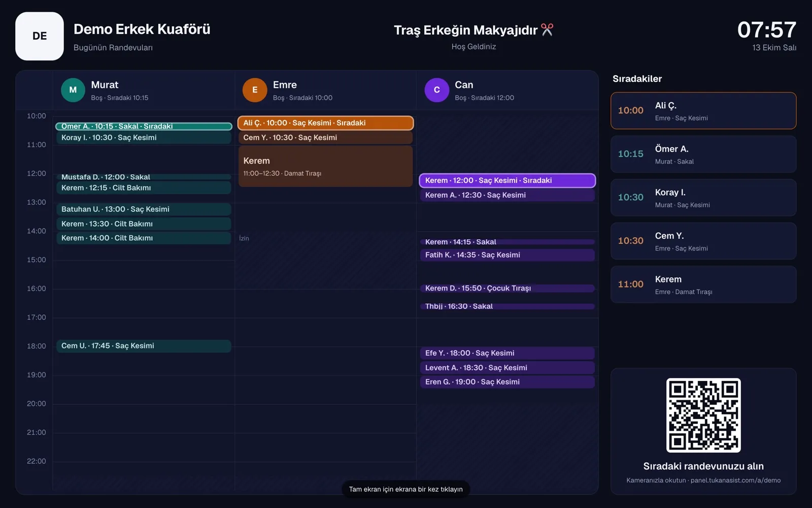Select the 16:30 Sakal appointment in Can's column
Viewport: 812px width, 508px height.
pos(507,306)
